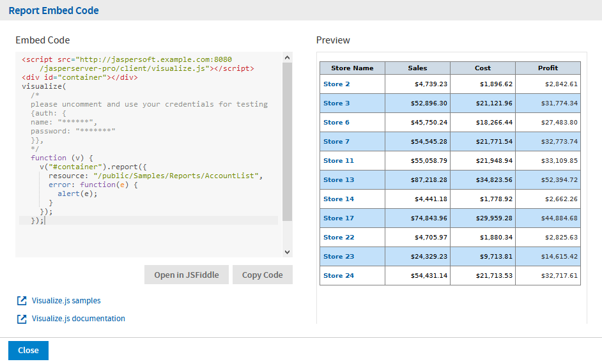This screenshot has height=364, width=602.
Task: Click the cost value $34,823.56
Action: 494,180
